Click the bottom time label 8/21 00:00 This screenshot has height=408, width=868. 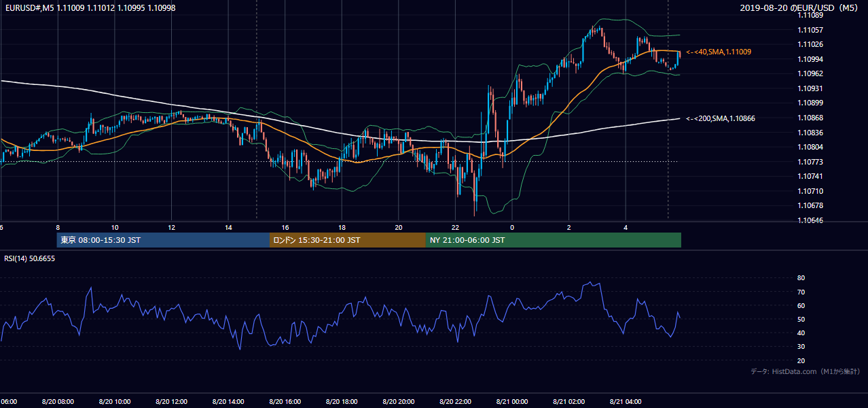[511, 402]
